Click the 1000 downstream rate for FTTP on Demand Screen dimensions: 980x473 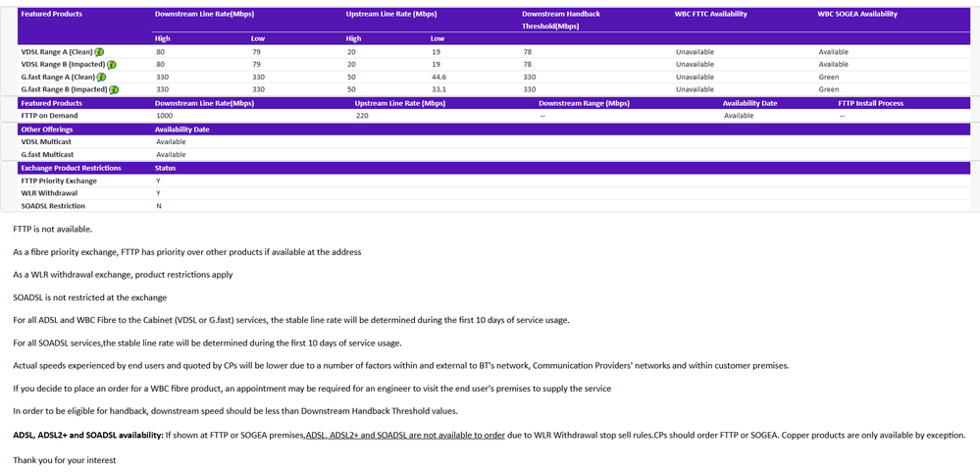(164, 116)
